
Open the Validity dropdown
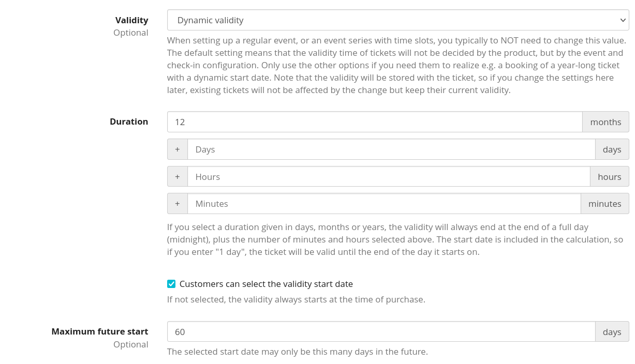click(x=397, y=20)
